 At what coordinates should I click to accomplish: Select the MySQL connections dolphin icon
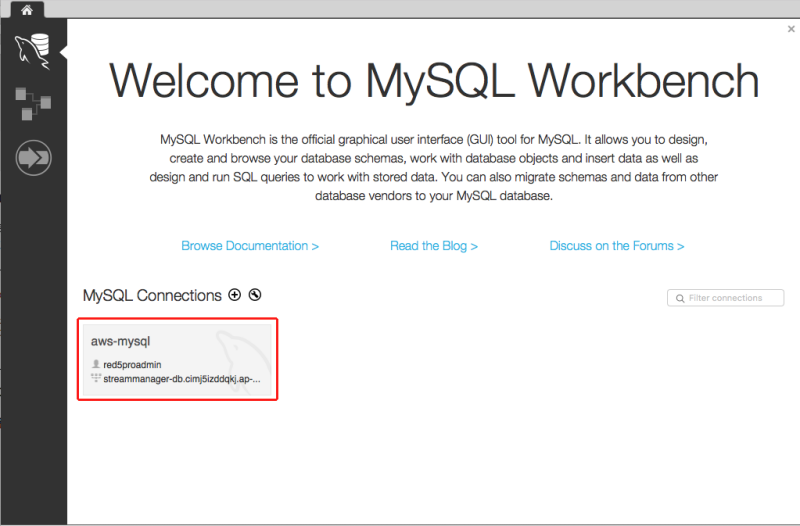click(33, 51)
